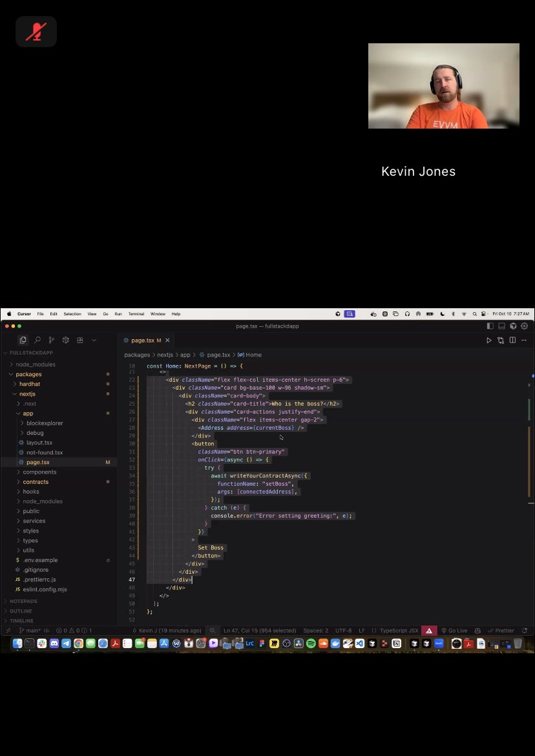Expand the hooks folder
Viewport: 535px width, 756px height.
[30, 492]
